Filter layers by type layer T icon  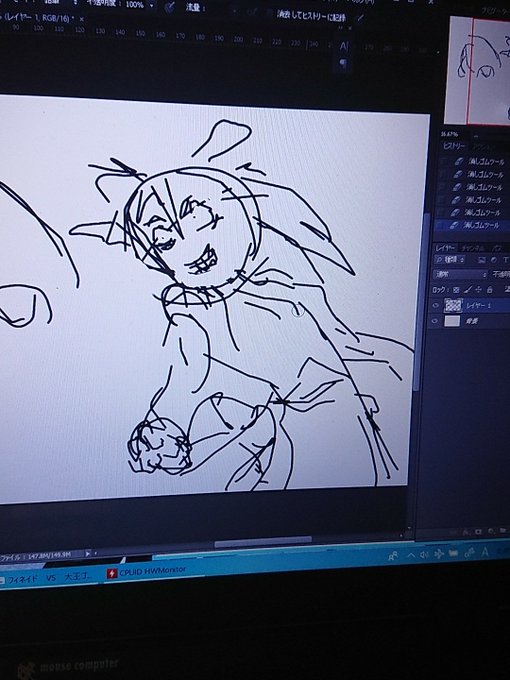pyautogui.click(x=505, y=260)
